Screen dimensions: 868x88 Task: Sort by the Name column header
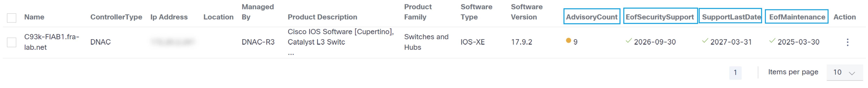34,17
